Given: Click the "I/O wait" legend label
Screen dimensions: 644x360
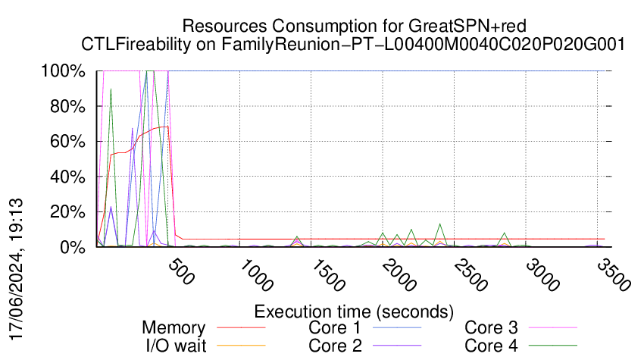Looking at the screenshot, I should 176,346.
